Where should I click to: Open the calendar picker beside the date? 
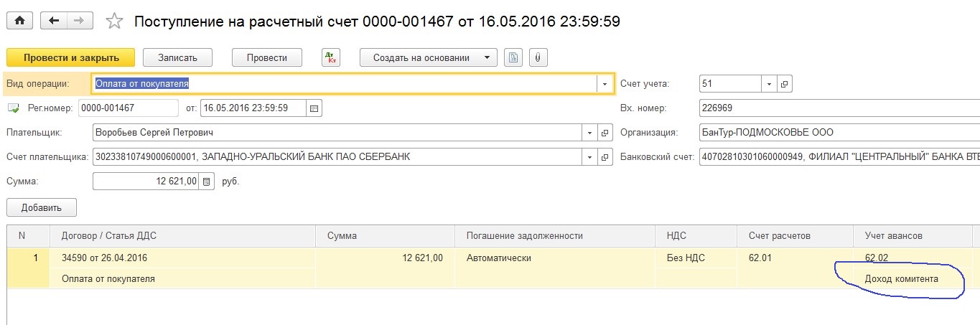[x=314, y=108]
